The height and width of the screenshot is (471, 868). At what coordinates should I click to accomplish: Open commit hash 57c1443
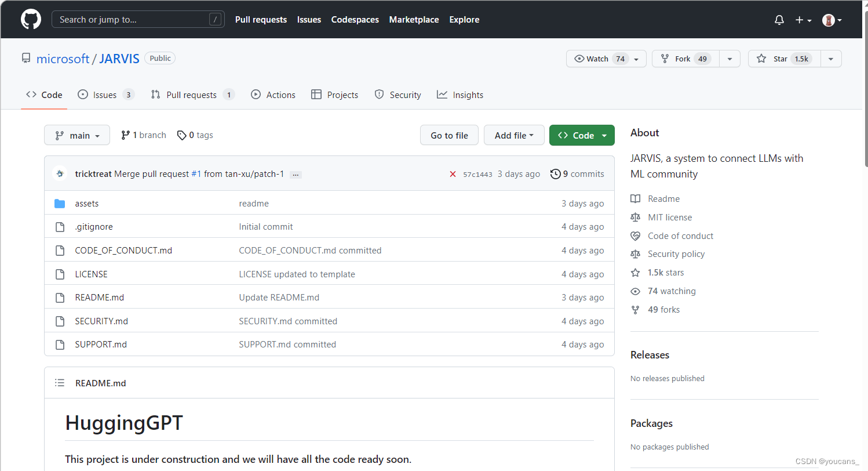tap(477, 174)
